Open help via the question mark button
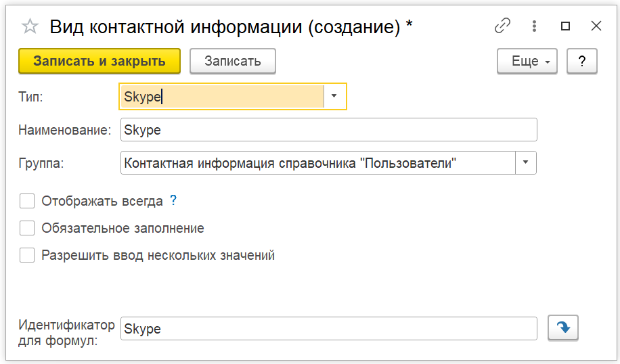 581,62
